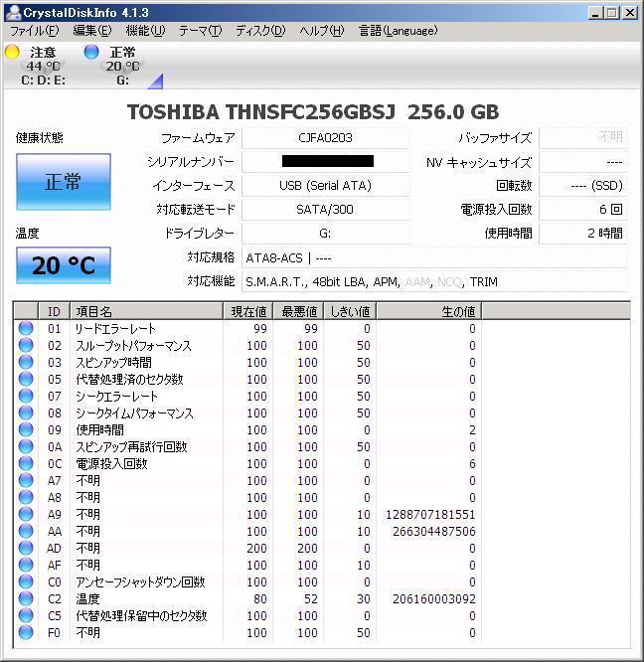Click status icon for row AD

[x=26, y=548]
